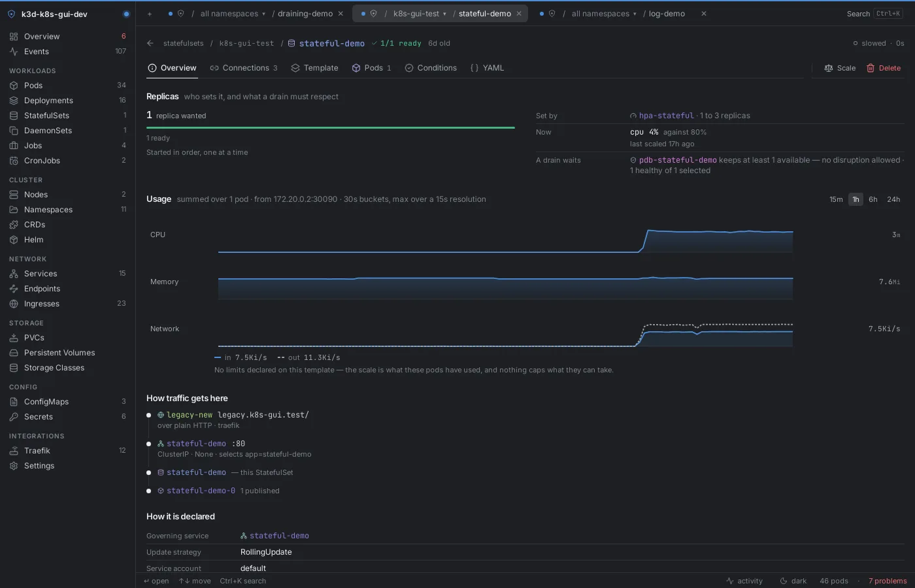Close the log-demo tab
Image resolution: width=915 pixels, height=588 pixels.
point(704,14)
